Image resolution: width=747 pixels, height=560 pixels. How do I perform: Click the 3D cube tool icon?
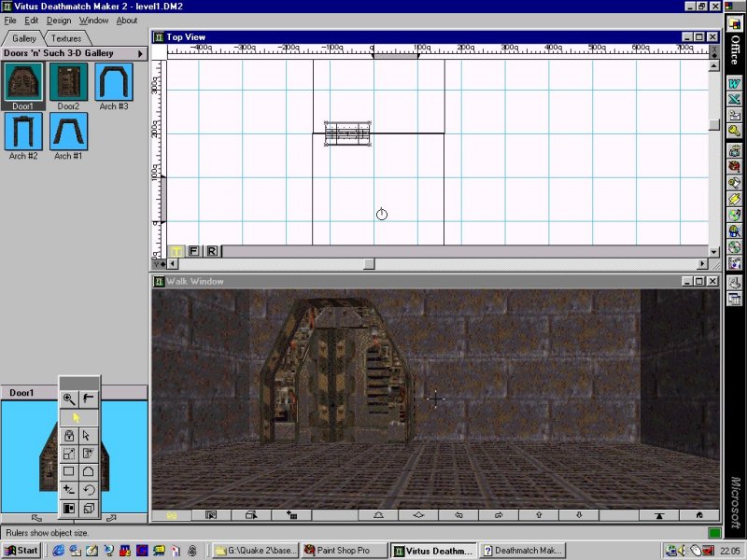[88, 508]
